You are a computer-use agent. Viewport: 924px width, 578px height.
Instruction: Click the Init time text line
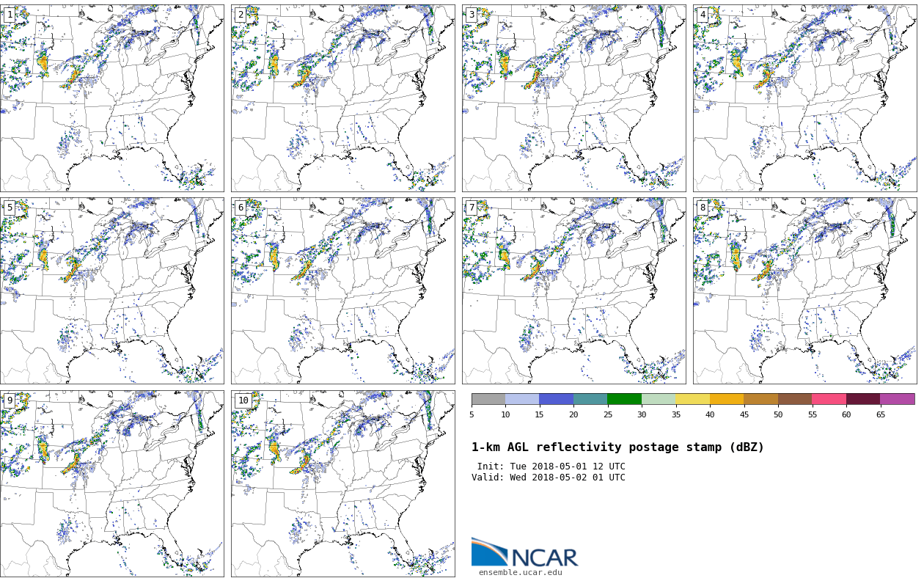click(551, 467)
